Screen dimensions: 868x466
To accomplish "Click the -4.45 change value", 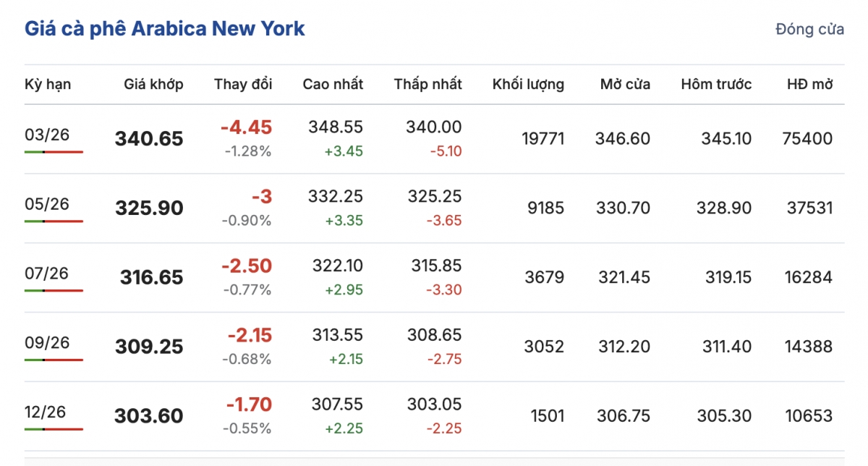I will click(246, 128).
